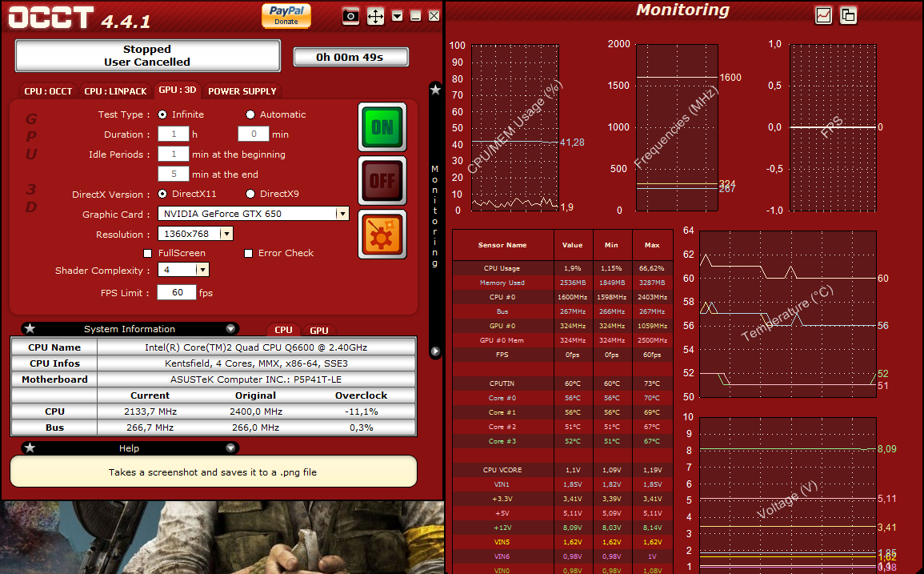Start the test with the green ON button

point(382,126)
